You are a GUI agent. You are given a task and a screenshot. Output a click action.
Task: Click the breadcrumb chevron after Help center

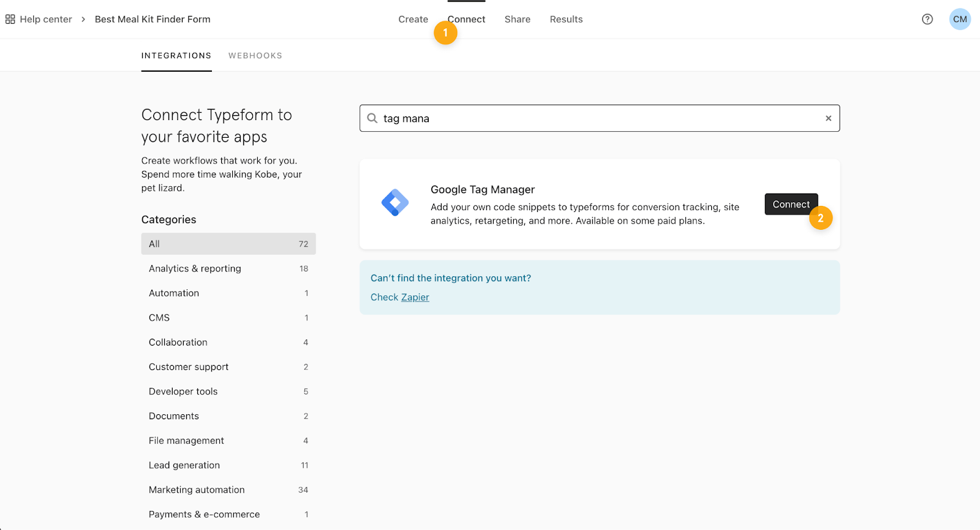[x=83, y=20]
